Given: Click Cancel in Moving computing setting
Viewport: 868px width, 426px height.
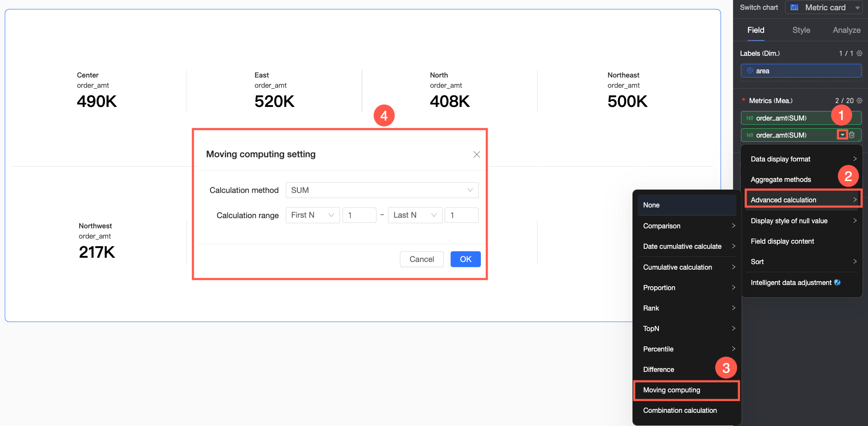Looking at the screenshot, I should coord(422,259).
